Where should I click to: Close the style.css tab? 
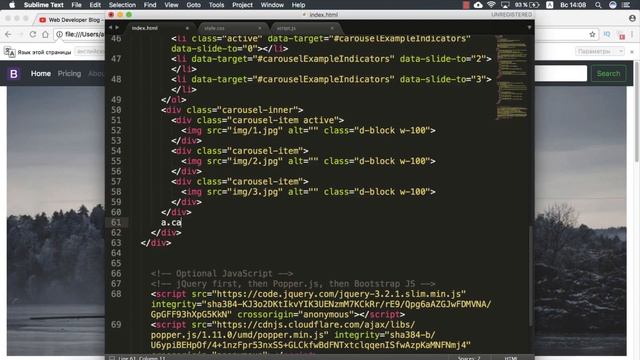260,28
